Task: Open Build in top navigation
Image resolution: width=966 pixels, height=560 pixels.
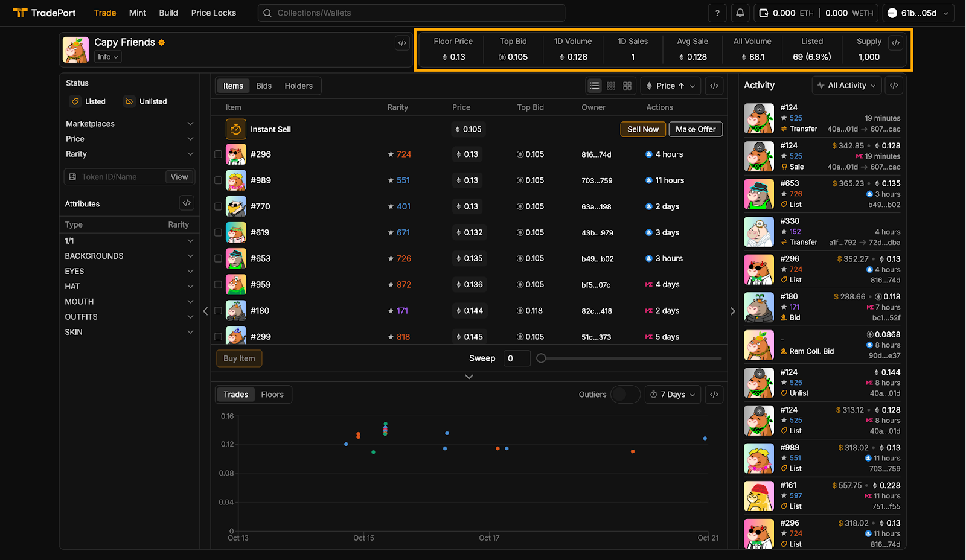Action: pos(168,13)
